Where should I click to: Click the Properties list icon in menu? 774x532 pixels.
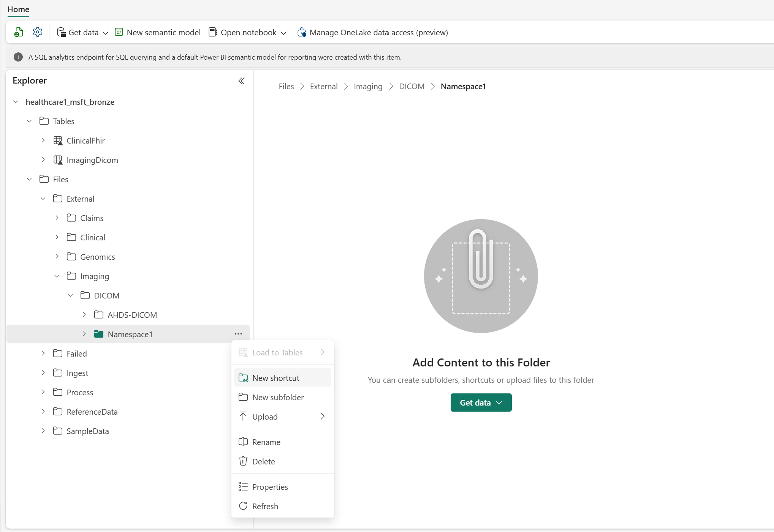coord(243,487)
